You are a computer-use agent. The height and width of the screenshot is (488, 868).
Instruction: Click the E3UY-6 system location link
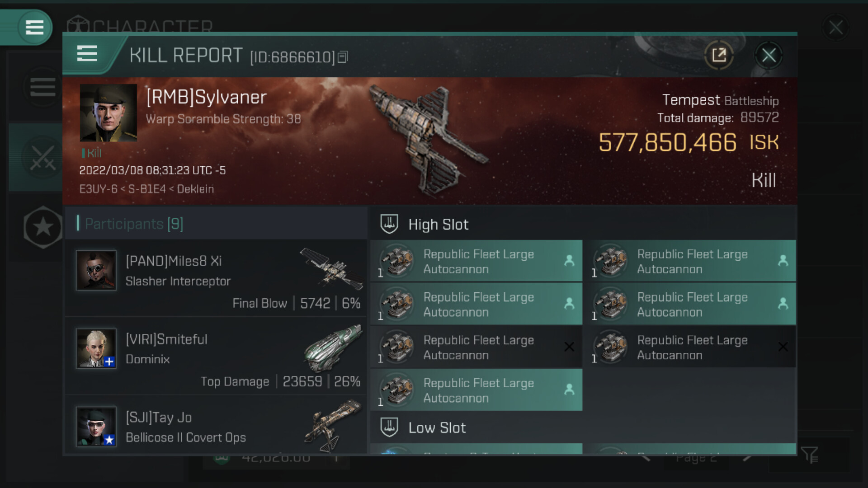98,189
